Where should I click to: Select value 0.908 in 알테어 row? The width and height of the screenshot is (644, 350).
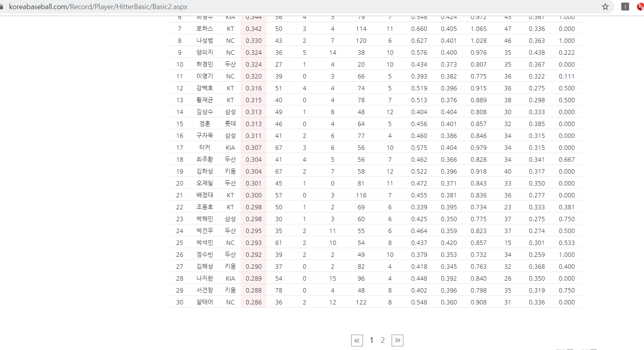click(x=479, y=302)
